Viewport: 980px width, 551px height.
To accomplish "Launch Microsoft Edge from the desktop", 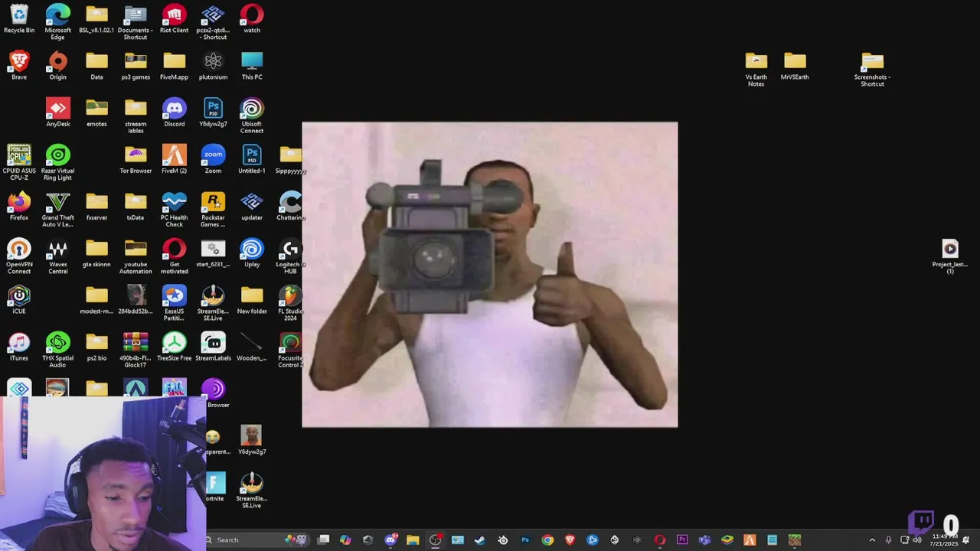I will [58, 21].
